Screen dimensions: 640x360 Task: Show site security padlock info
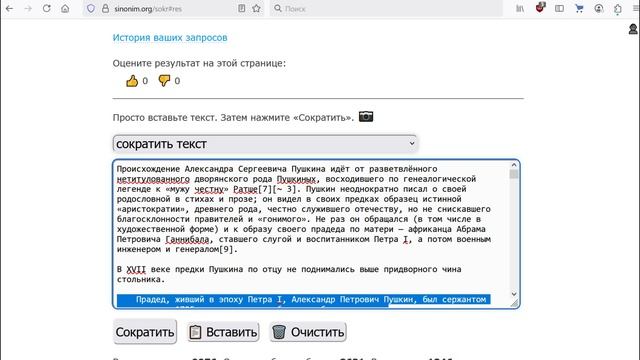[105, 8]
